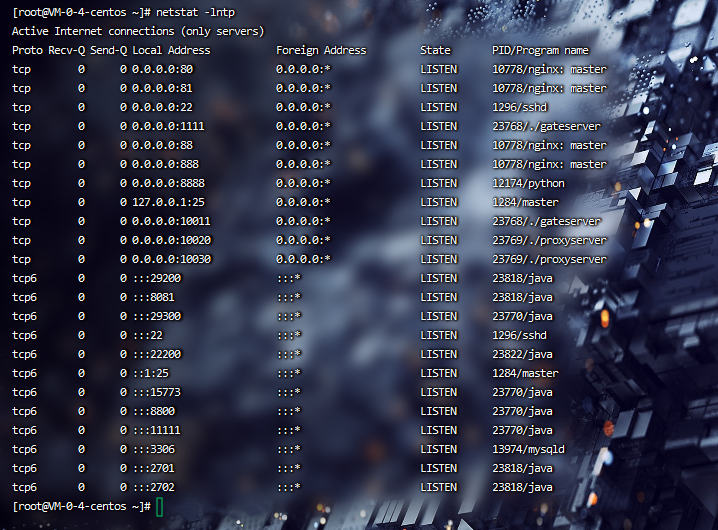Click the 13974/mysqld process entry

click(528, 449)
